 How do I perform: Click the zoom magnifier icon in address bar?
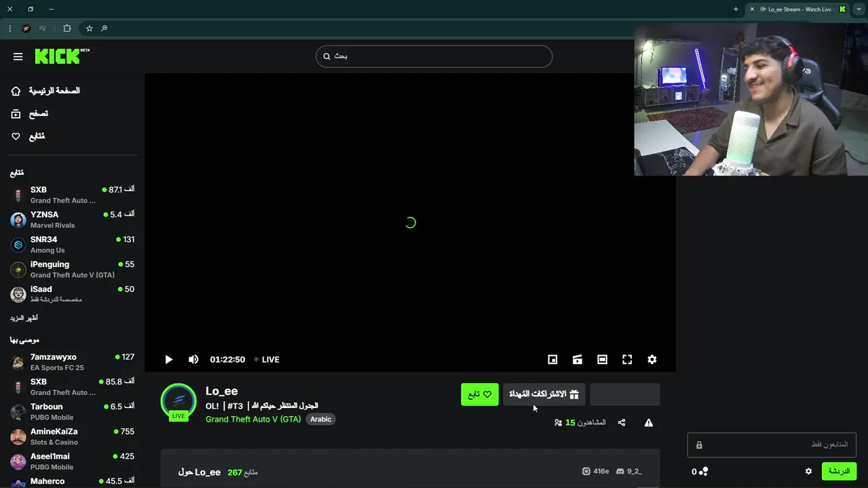coord(104,28)
